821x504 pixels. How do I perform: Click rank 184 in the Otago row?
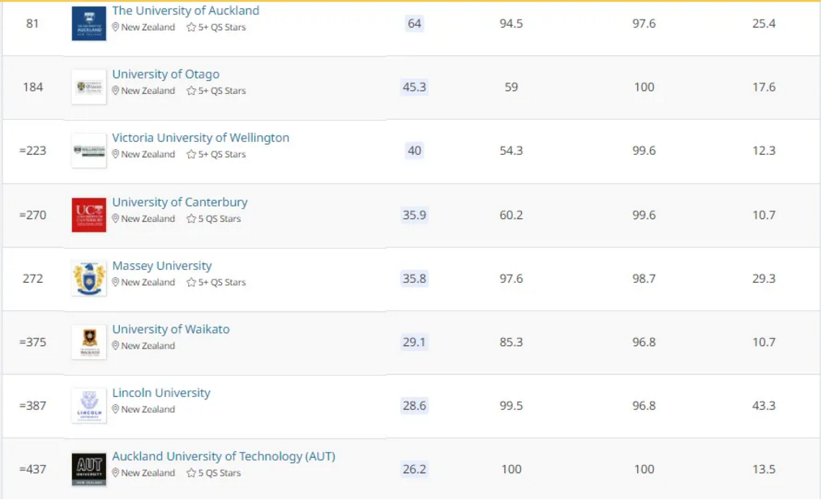[x=32, y=87]
